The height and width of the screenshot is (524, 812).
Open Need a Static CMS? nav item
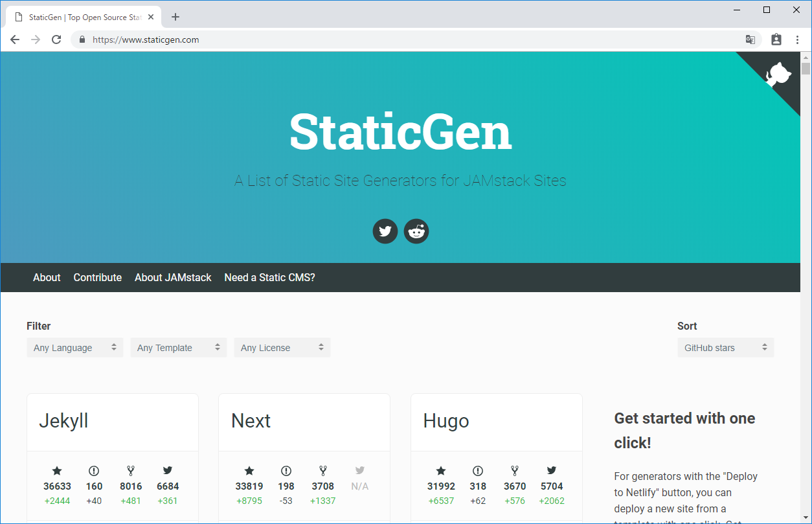pos(269,277)
